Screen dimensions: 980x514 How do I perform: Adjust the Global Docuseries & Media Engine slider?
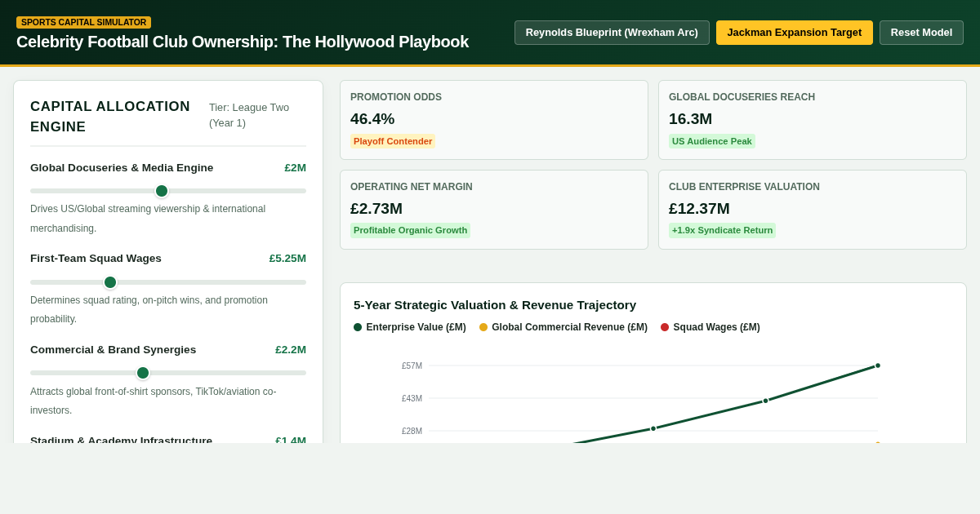168,191
